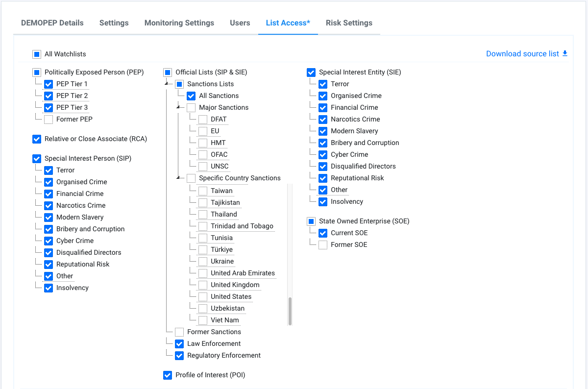
Task: Uncheck Relative or Close Associate (RCA)
Action: tap(37, 139)
